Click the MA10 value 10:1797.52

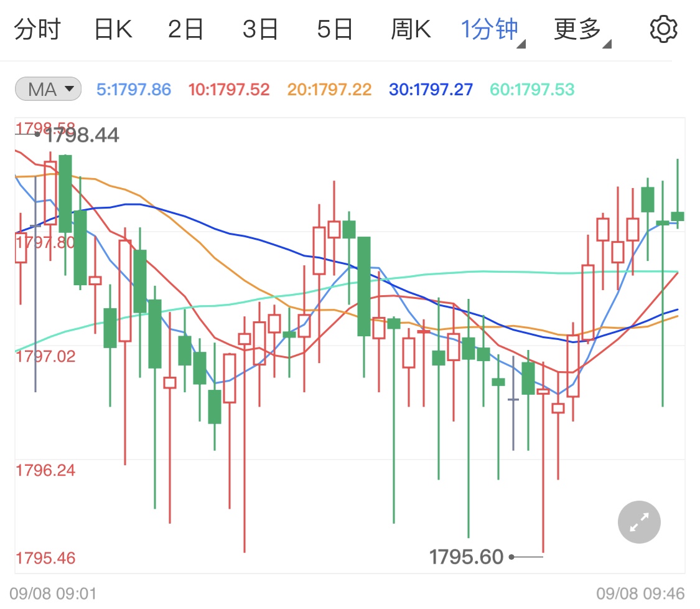[228, 90]
